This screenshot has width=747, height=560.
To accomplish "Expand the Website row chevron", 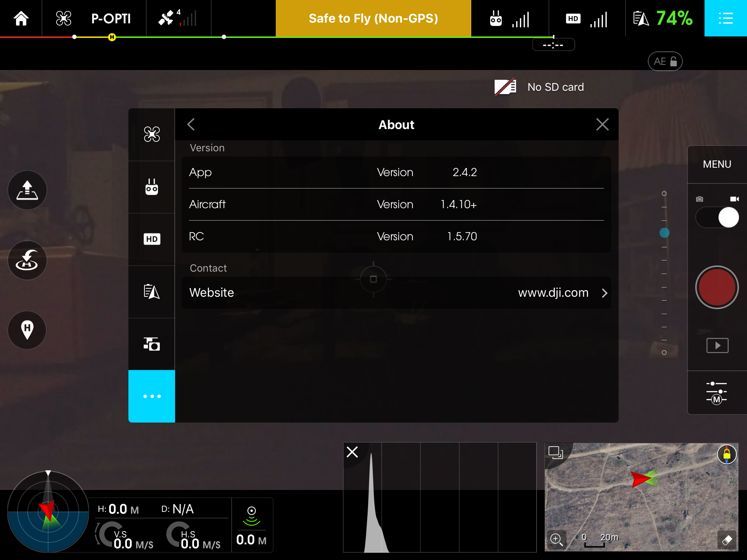I will click(605, 293).
